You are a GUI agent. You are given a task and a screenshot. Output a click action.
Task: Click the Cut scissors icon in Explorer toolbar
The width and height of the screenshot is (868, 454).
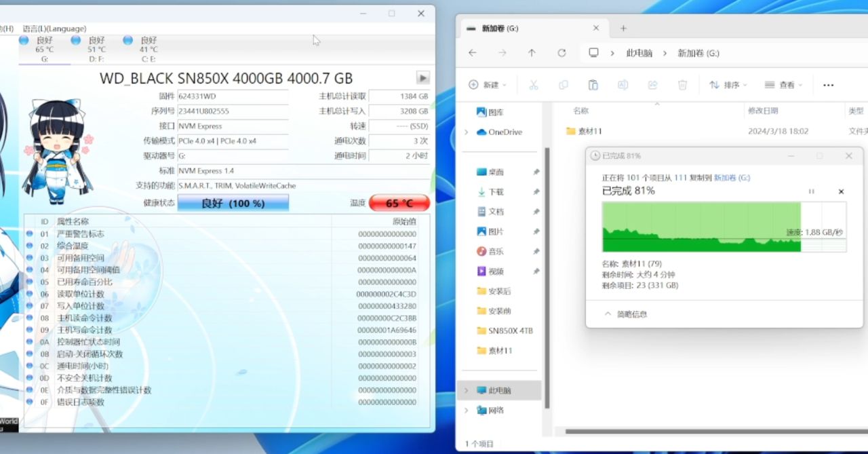pos(534,85)
